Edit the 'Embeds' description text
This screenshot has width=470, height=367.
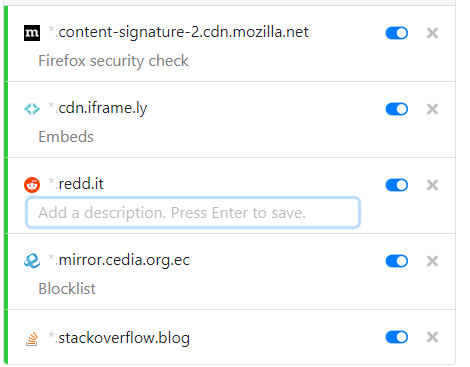tap(66, 137)
